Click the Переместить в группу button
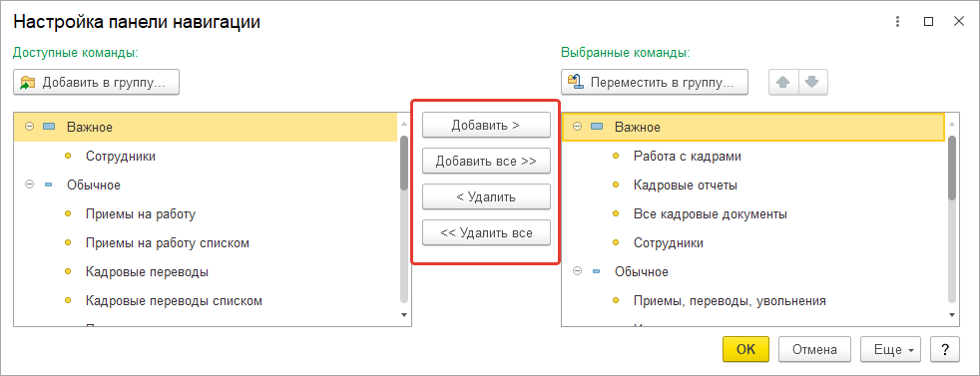Viewport: 980px width, 376px height. pos(655,83)
